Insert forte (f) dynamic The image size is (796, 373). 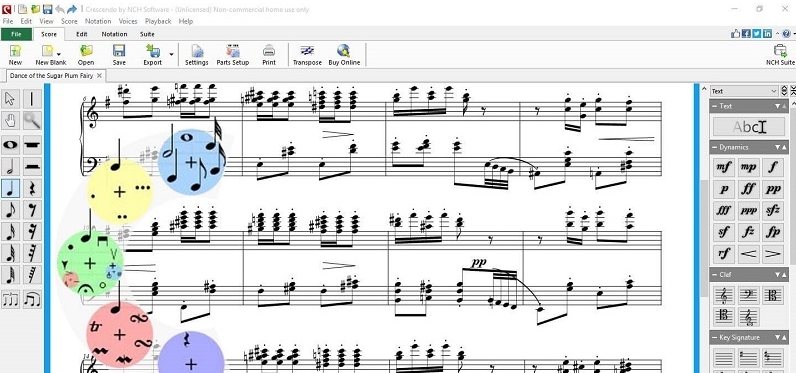773,167
